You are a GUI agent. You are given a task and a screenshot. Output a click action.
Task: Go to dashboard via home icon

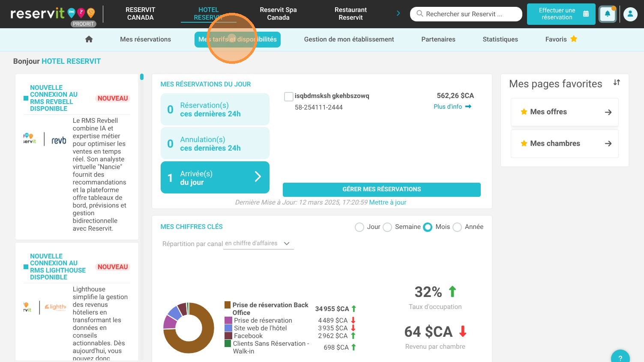point(89,39)
